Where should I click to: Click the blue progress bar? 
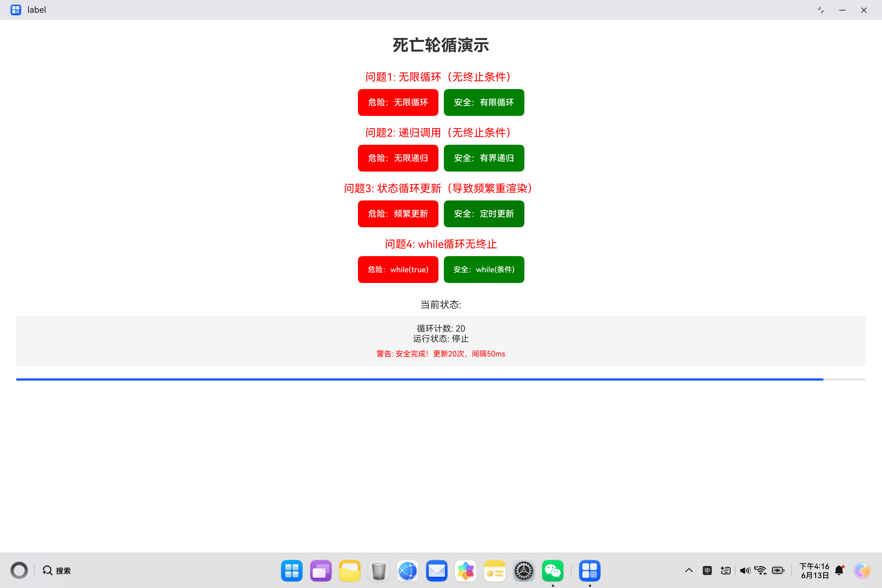(x=441, y=379)
